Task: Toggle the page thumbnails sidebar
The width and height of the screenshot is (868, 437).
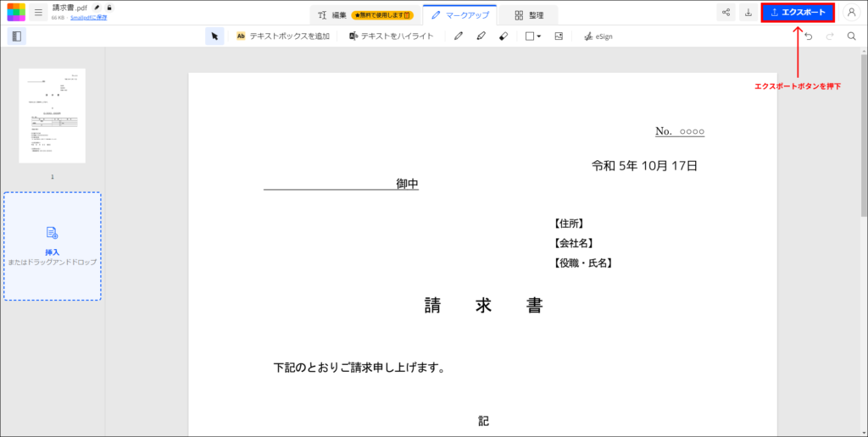Action: 17,36
